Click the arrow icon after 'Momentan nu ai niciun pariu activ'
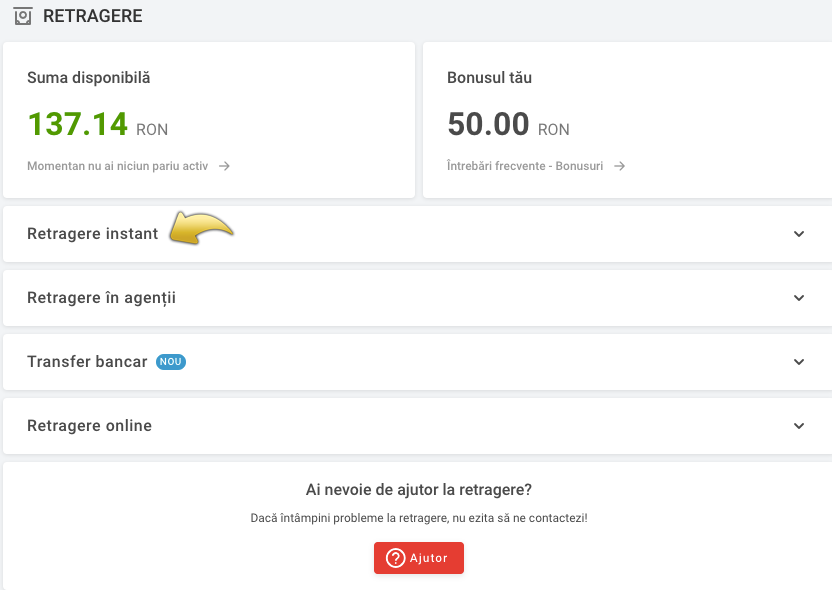Viewport: 832px width, 590px height. pos(224,166)
